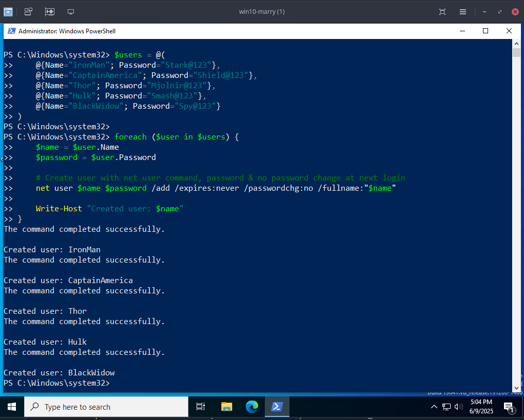Viewport: 524px width, 420px height.
Task: Click the scrollbar down arrow in PowerShell
Action: pyautogui.click(x=516, y=388)
